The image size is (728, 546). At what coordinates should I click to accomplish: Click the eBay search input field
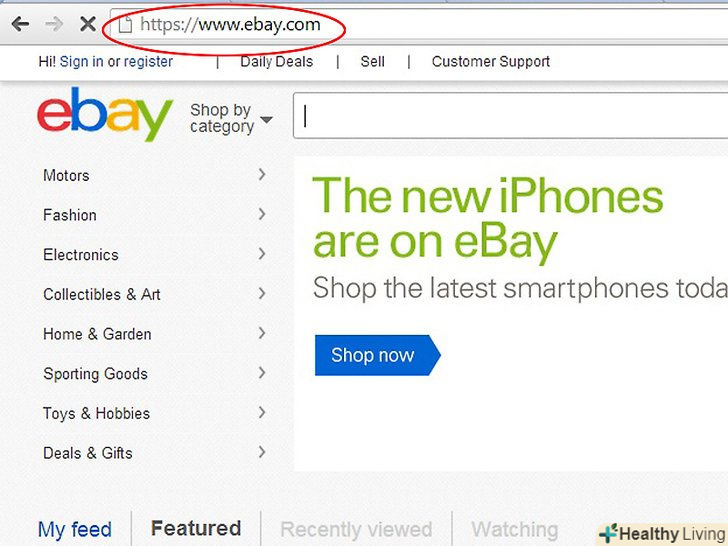510,118
